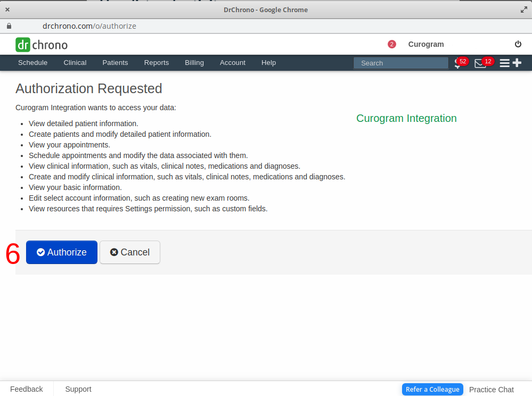Click 'View resources that requires Settings' item

148,209
